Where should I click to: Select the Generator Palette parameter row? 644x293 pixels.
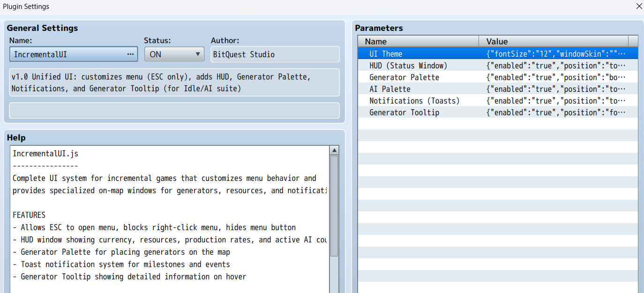pos(404,77)
